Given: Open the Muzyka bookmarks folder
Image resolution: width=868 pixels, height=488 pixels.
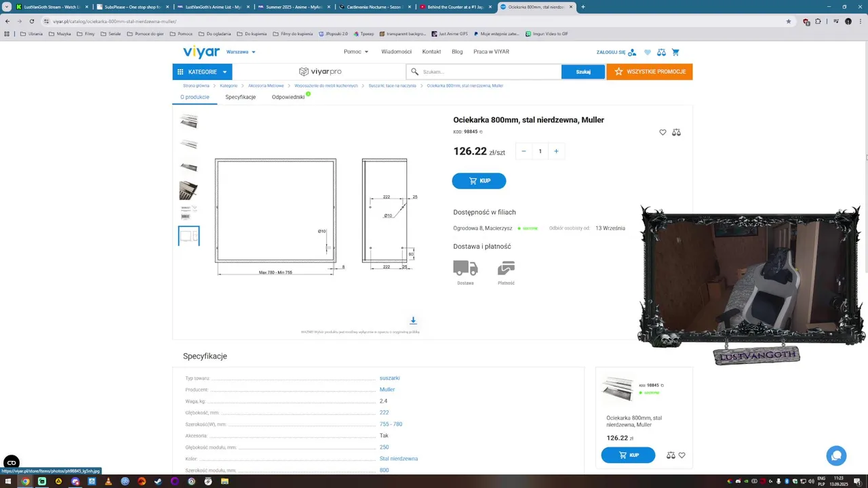Looking at the screenshot, I should click(60, 33).
